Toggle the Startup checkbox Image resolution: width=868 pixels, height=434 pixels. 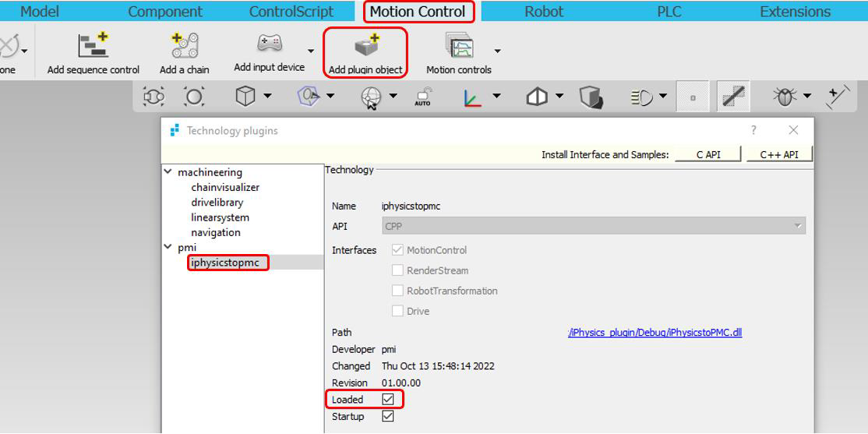pos(388,416)
